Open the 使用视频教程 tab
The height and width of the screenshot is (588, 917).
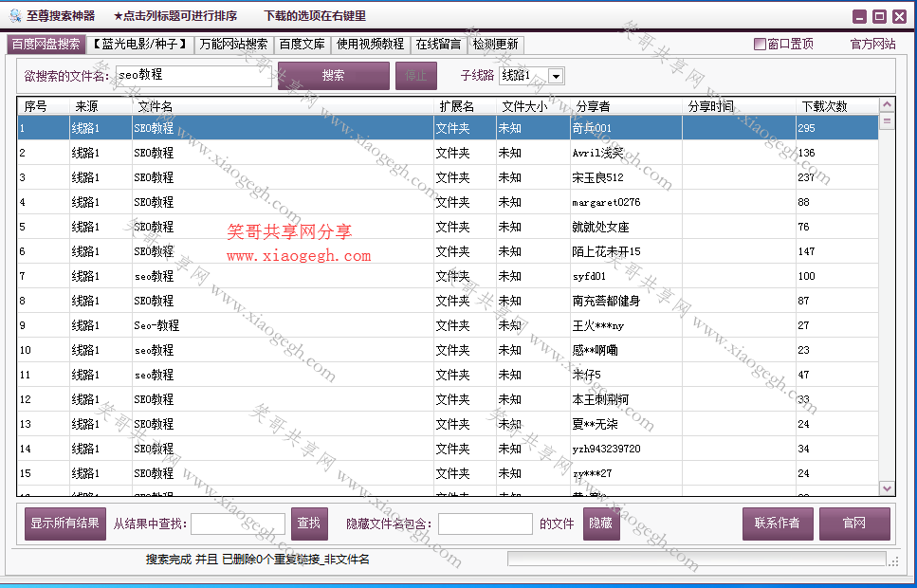pyautogui.click(x=370, y=45)
